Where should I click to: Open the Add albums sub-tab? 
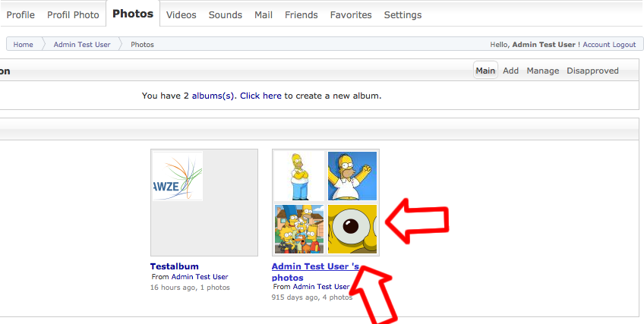pyautogui.click(x=510, y=71)
